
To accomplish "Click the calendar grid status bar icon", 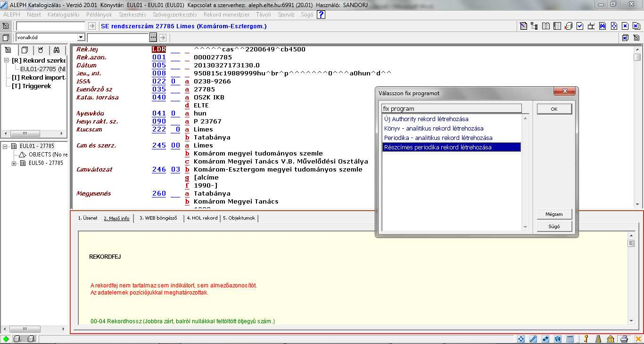I will (x=570, y=339).
